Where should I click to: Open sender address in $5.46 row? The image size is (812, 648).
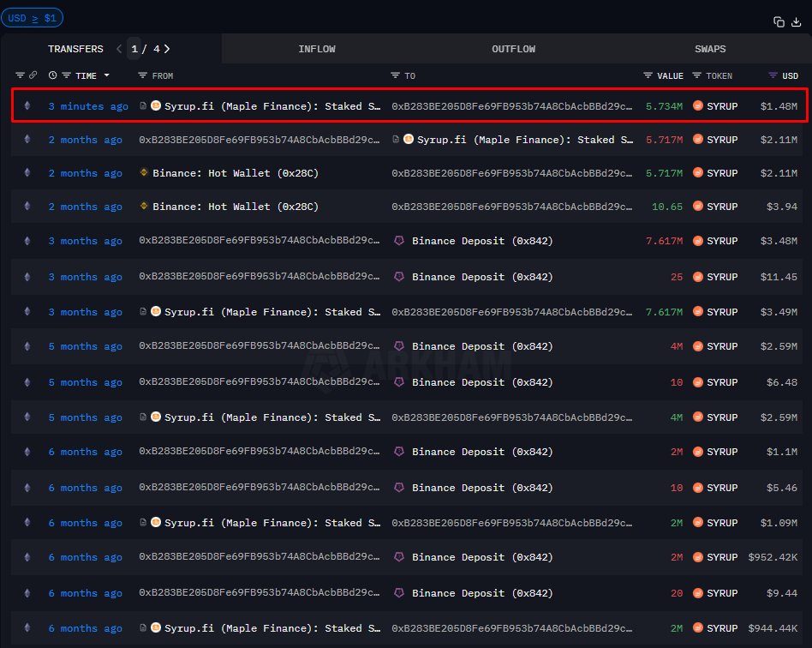coord(259,487)
